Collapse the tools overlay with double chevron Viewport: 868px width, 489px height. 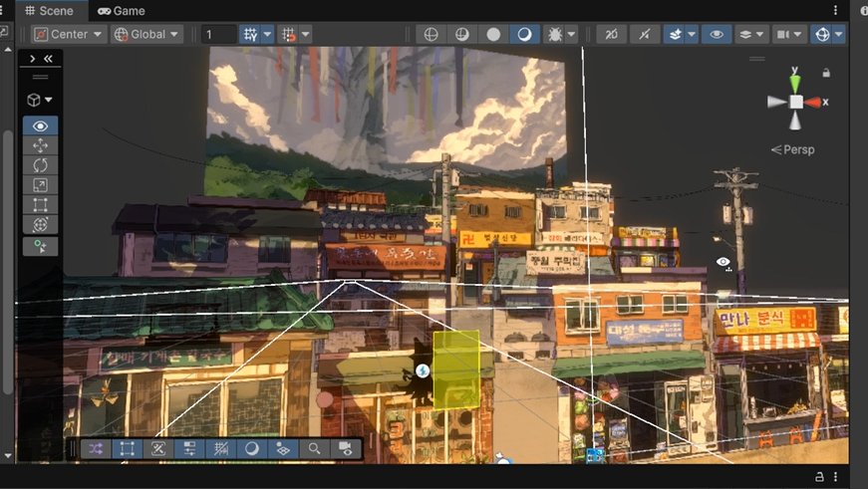(x=48, y=59)
